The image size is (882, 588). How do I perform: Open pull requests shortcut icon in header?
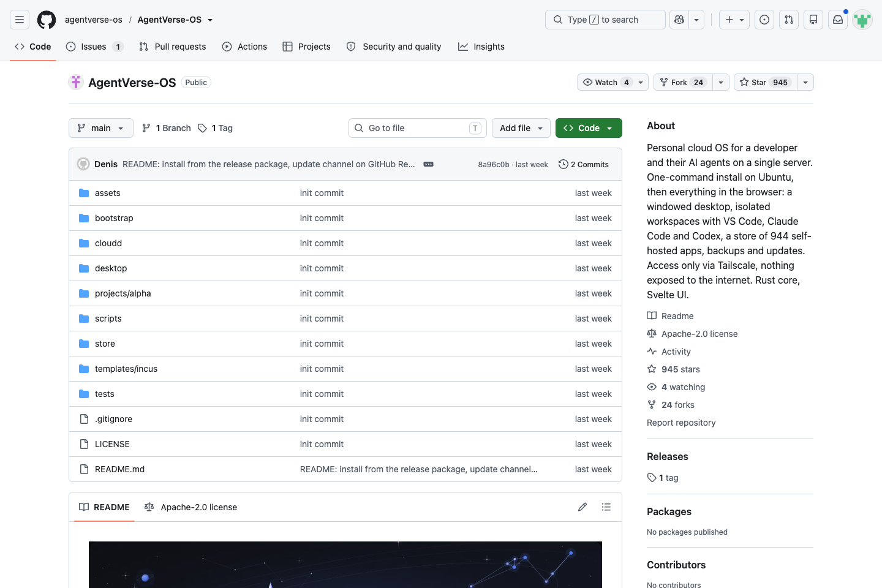789,20
